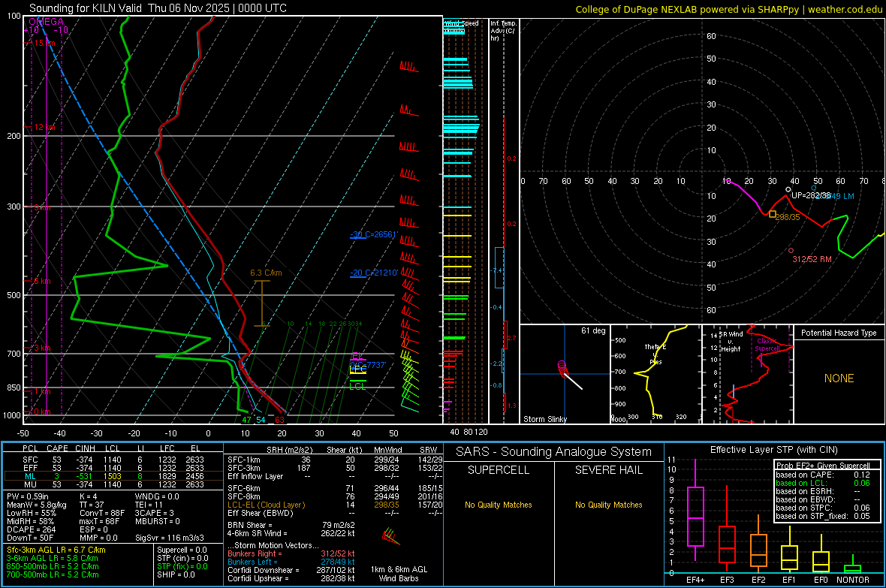The height and width of the screenshot is (588, 886).
Task: Click the SFC-6km shear row label
Action: 243,488
